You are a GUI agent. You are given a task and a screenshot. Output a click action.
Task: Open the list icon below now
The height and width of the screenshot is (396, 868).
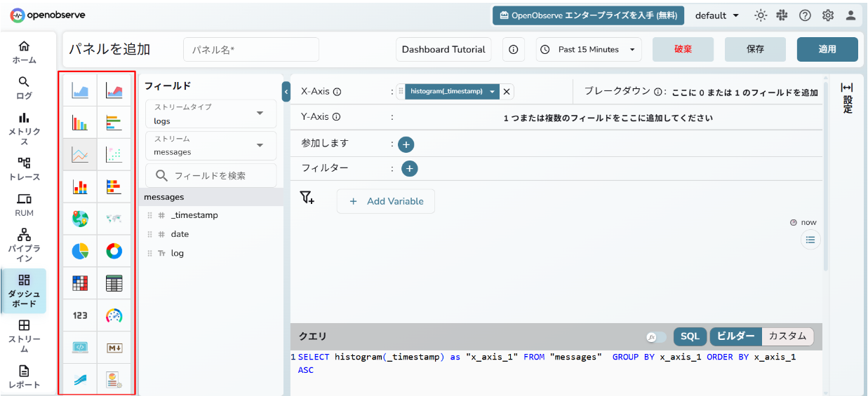point(810,240)
